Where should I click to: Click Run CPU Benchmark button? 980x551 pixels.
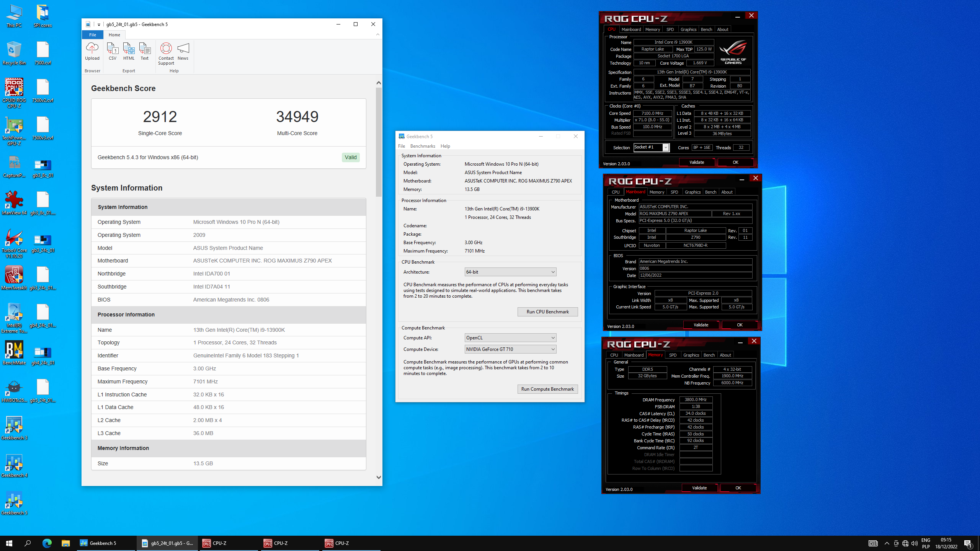point(547,311)
